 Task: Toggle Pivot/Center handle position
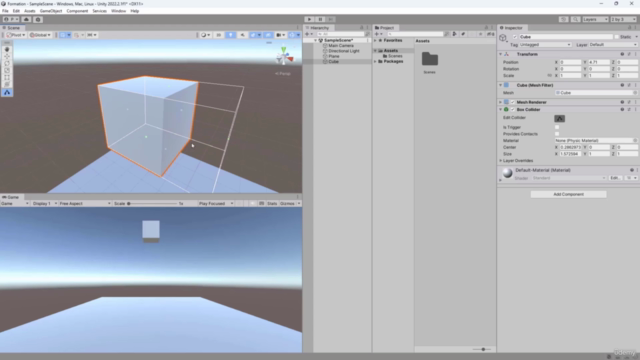pos(16,35)
